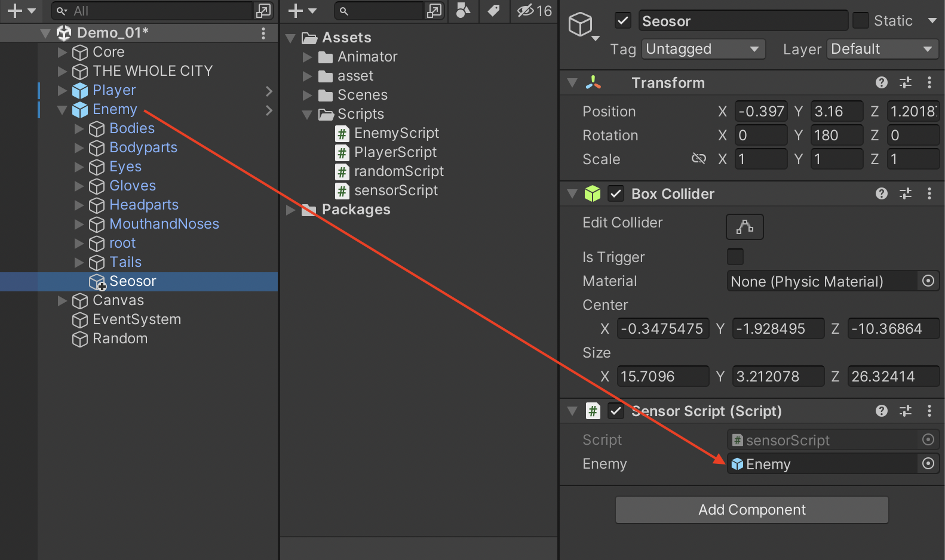Enable Static checkbox
This screenshot has height=560, width=945.
tap(861, 20)
